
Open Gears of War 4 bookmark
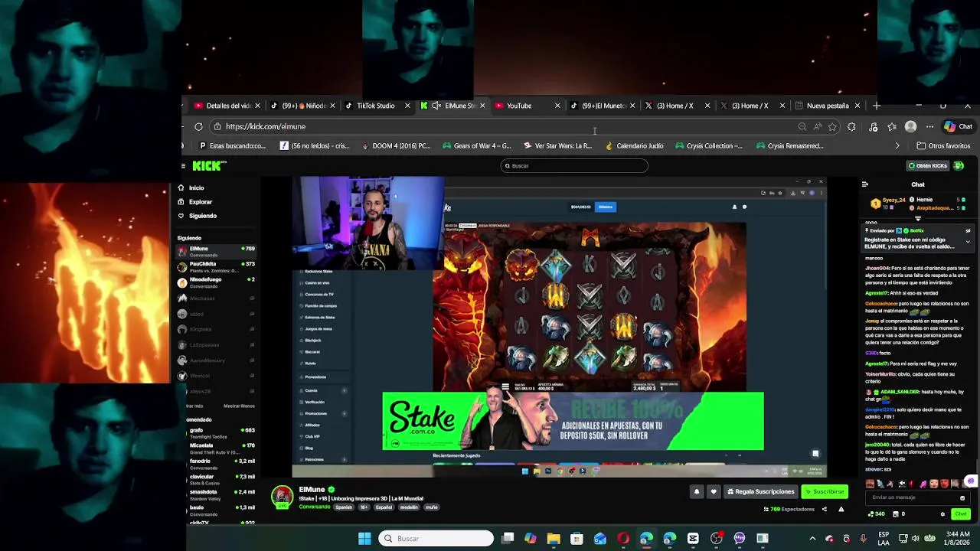point(476,145)
